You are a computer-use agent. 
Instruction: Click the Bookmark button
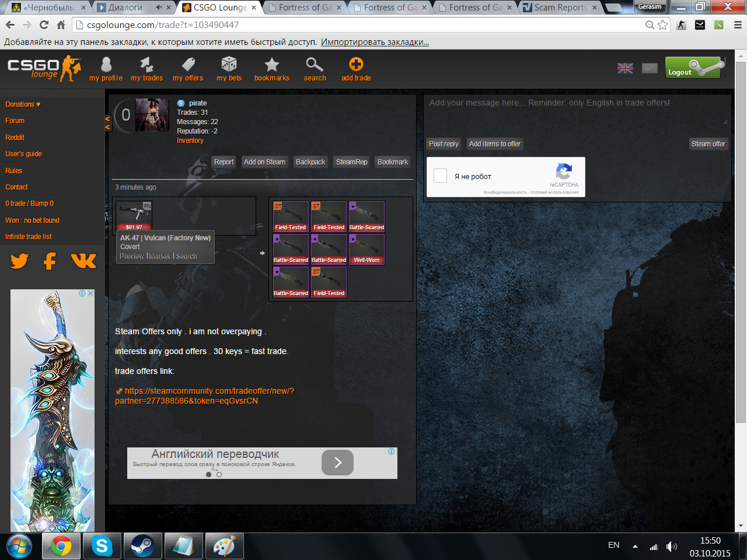[393, 162]
